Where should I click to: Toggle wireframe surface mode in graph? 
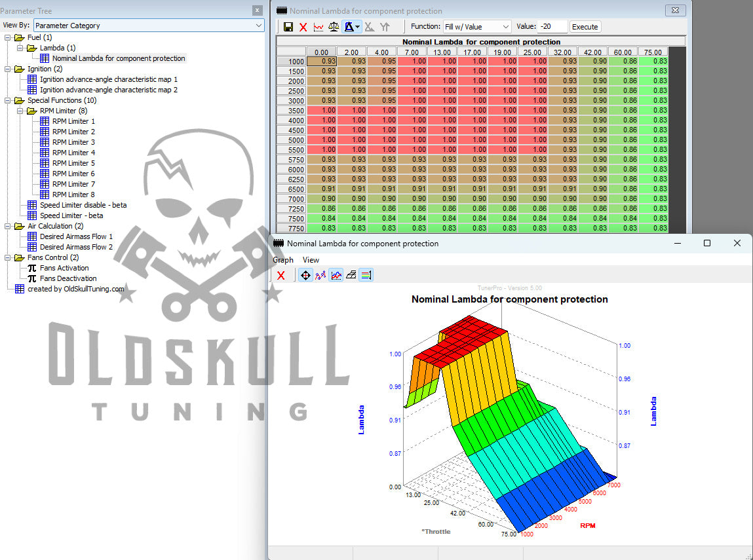pos(351,276)
